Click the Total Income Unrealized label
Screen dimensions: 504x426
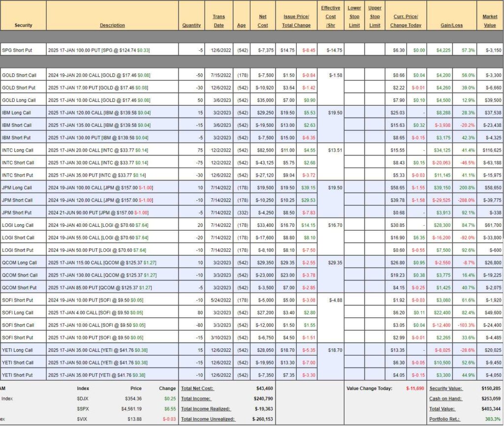click(x=208, y=419)
